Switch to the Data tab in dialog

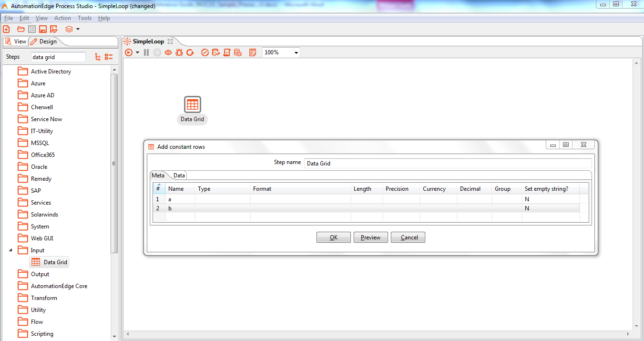(x=179, y=176)
